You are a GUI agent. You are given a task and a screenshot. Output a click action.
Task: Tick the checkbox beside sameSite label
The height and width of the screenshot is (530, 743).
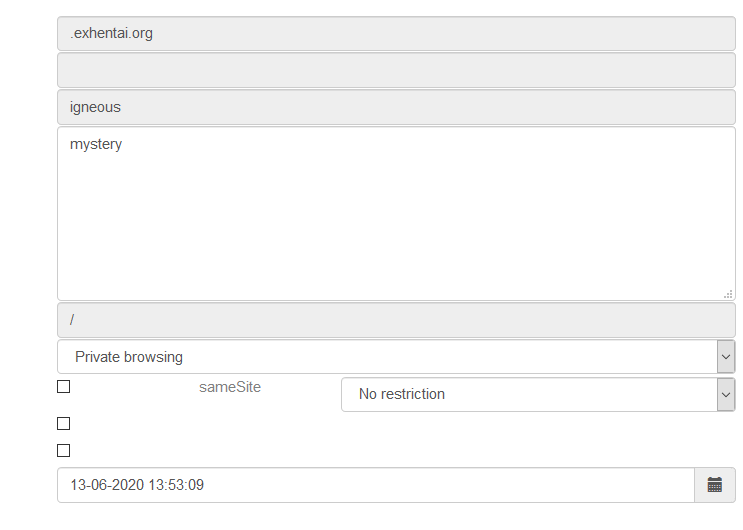(x=63, y=386)
